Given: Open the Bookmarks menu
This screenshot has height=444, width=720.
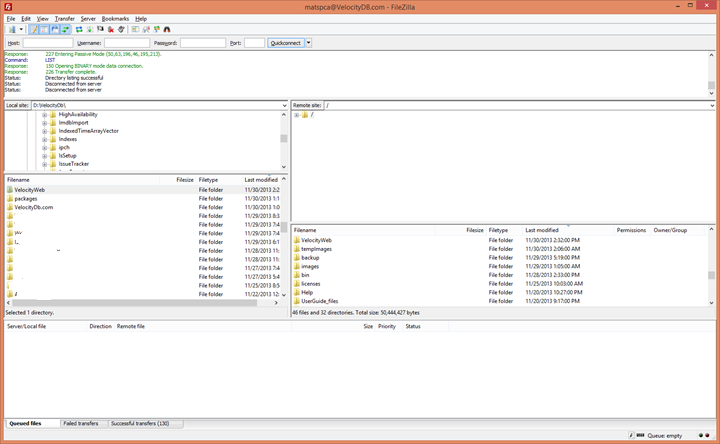Looking at the screenshot, I should [115, 19].
